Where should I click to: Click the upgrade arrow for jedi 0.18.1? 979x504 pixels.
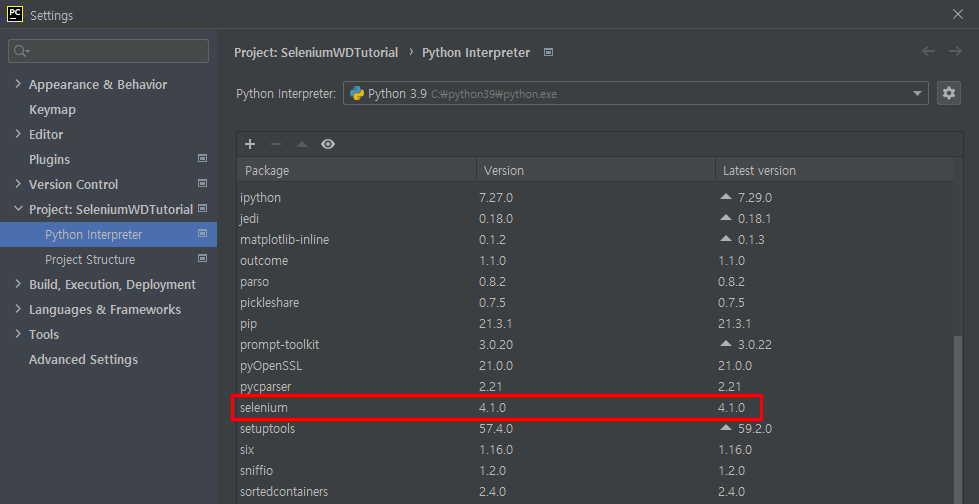(x=725, y=218)
